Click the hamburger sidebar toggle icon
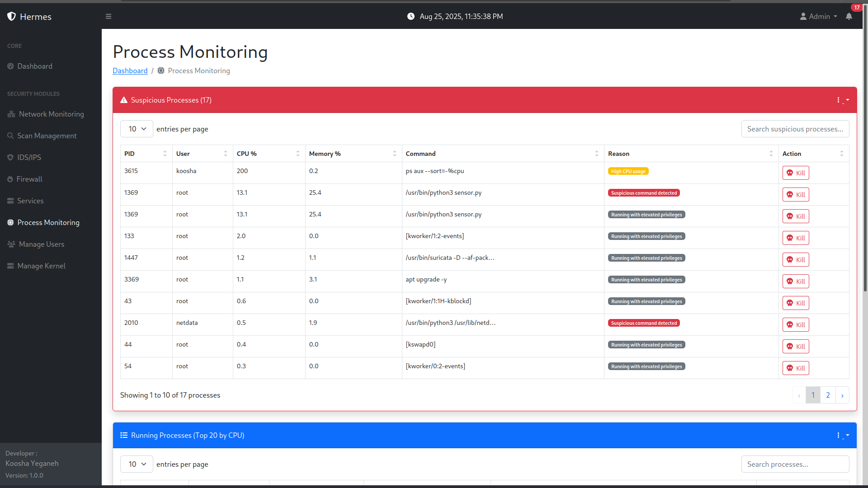 pyautogui.click(x=108, y=16)
